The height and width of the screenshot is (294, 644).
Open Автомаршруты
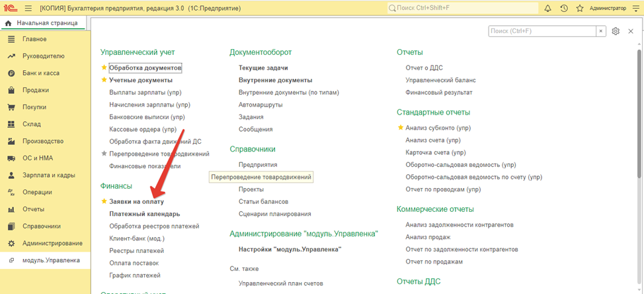tap(261, 105)
